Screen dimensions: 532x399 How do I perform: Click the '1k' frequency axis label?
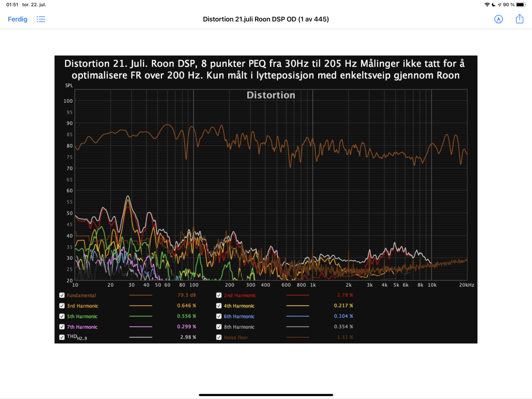coord(313,285)
